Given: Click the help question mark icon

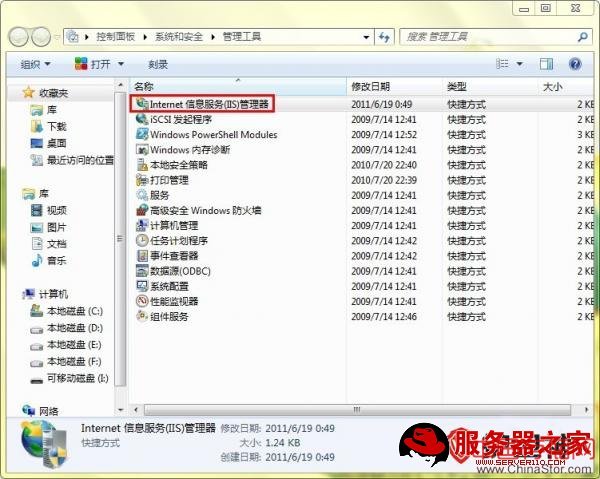Looking at the screenshot, I should [x=575, y=63].
